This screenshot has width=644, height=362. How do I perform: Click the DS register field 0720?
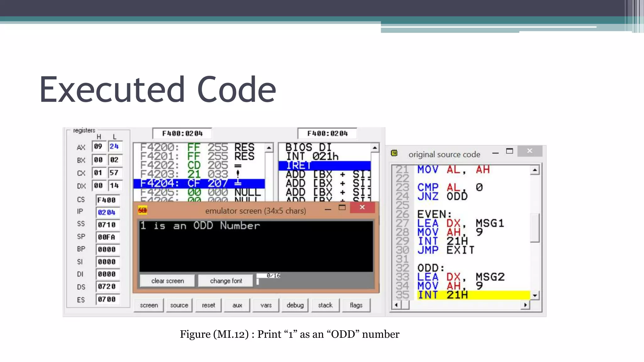tap(108, 287)
